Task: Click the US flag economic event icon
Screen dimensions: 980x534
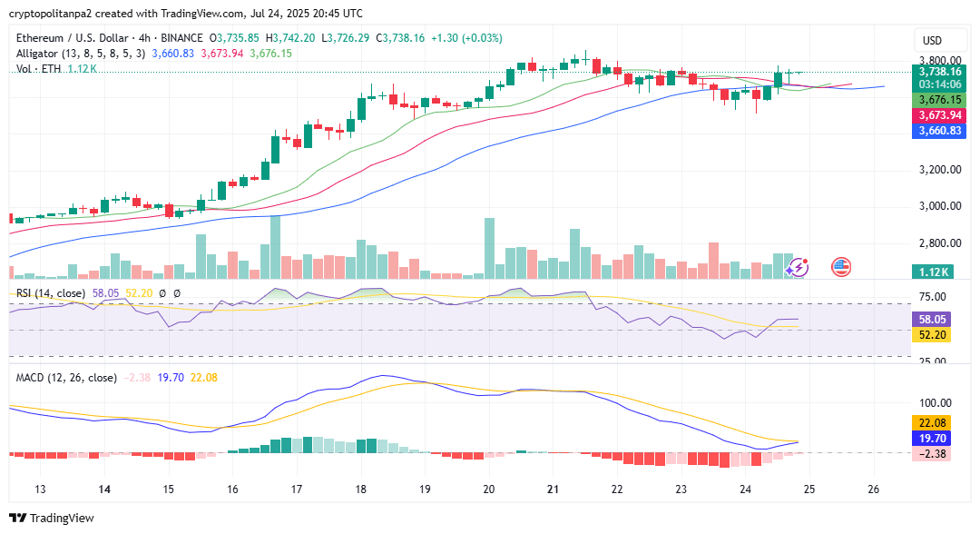Action: click(841, 267)
